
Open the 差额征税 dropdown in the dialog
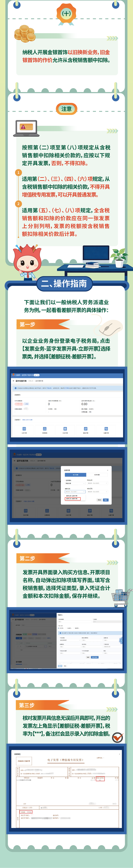(x=75, y=492)
